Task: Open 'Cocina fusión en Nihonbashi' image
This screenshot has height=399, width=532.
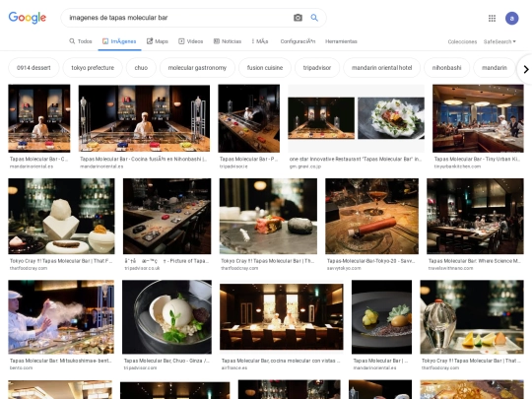Action: [x=144, y=118]
